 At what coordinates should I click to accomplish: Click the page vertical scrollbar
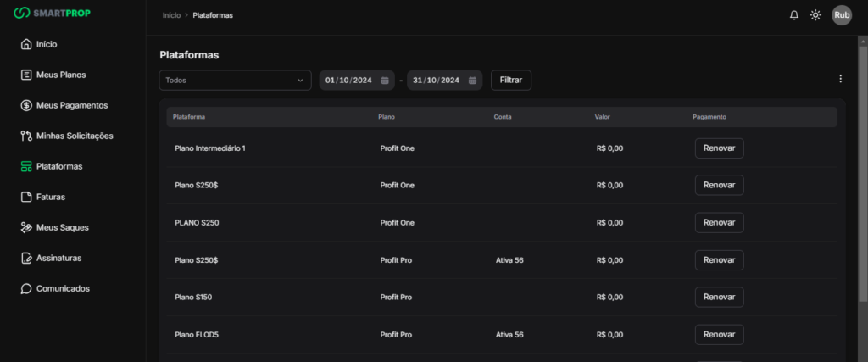tap(863, 170)
